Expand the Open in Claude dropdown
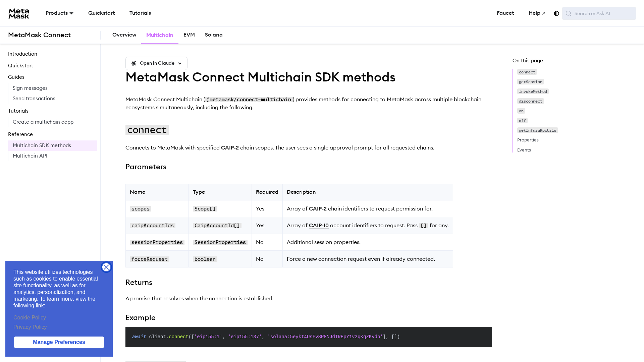 156,63
